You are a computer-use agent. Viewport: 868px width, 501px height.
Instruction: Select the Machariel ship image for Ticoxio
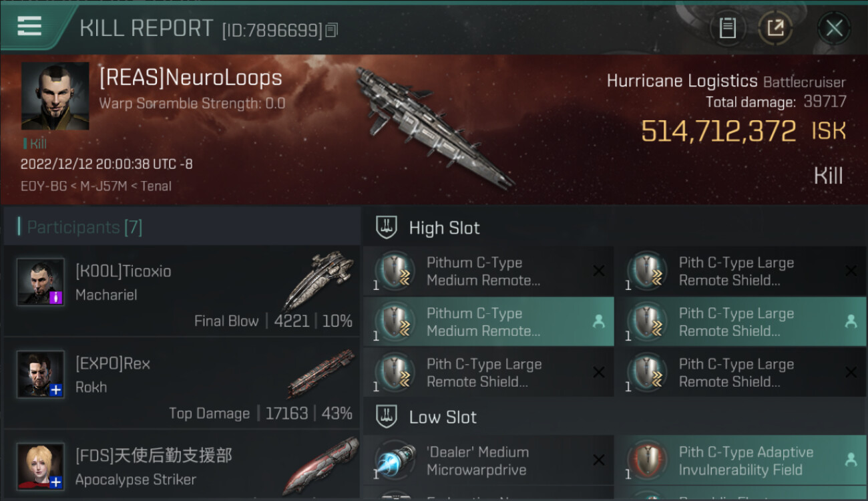point(318,281)
